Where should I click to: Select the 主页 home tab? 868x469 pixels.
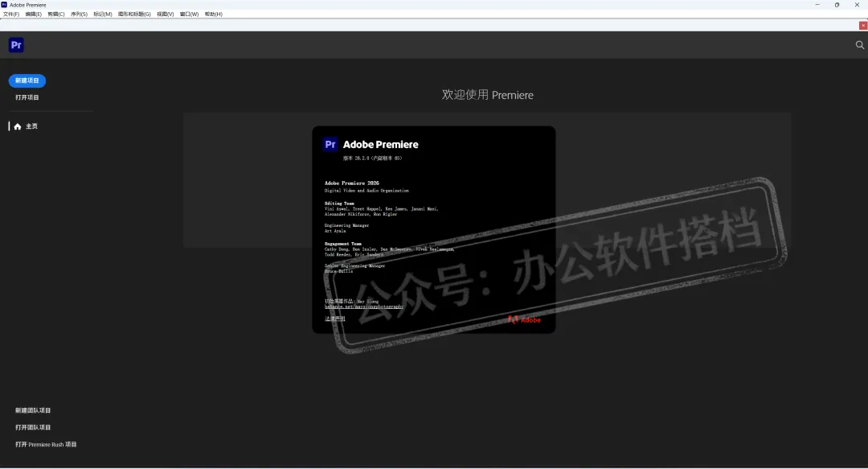click(31, 126)
